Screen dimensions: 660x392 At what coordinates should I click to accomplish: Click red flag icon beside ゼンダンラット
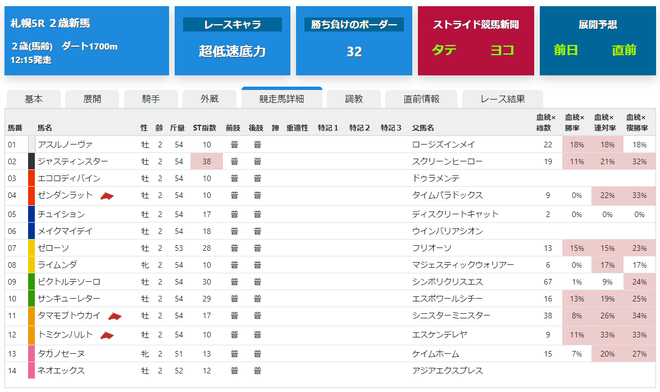point(107,196)
